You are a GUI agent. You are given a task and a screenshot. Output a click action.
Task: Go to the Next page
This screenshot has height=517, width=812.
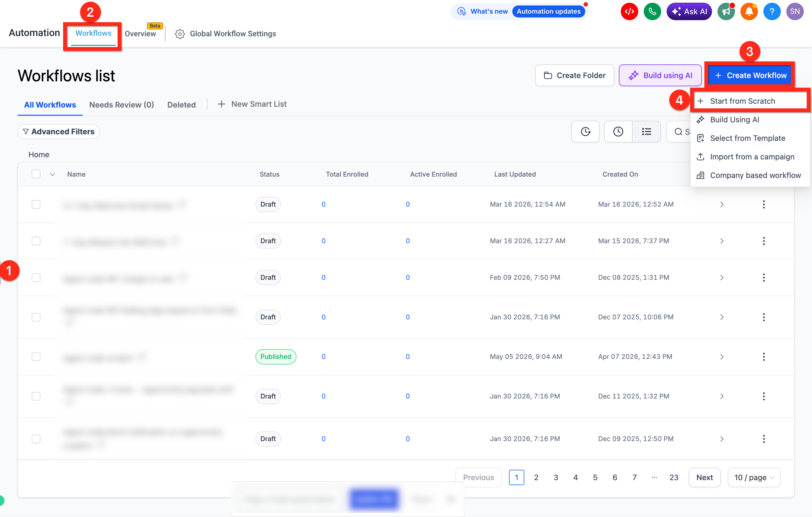coord(704,478)
